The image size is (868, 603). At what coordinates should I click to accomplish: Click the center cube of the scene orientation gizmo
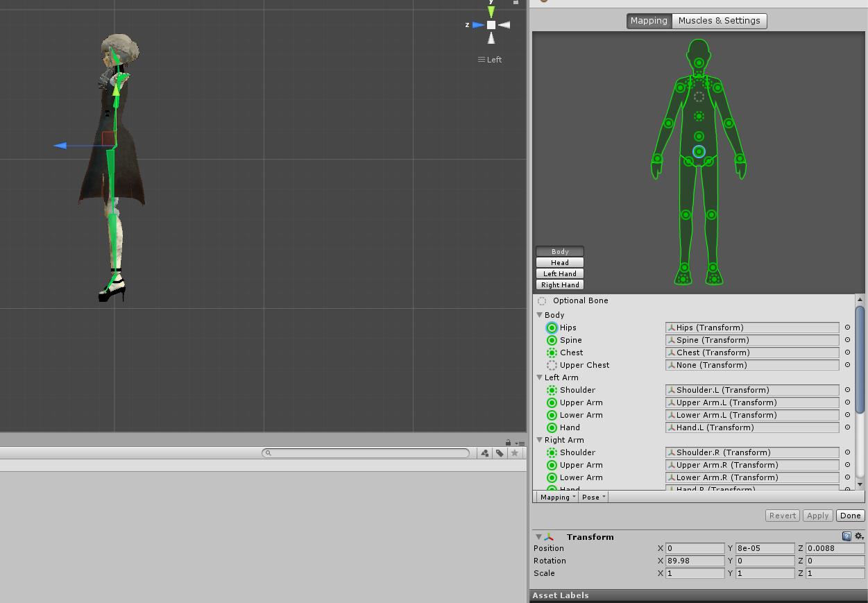(x=491, y=25)
